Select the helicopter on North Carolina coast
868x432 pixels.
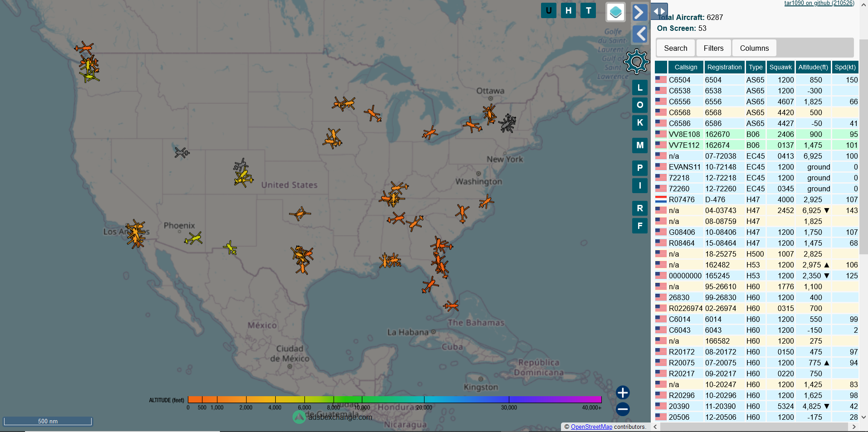pyautogui.click(x=486, y=201)
